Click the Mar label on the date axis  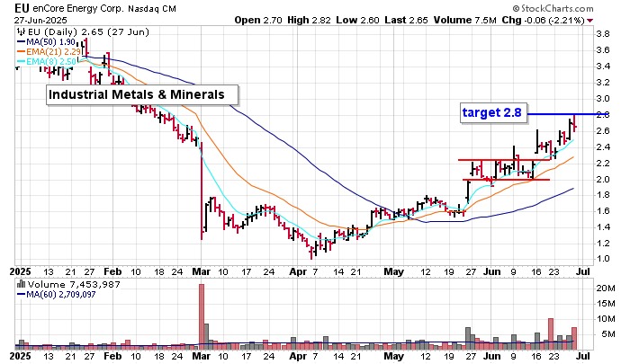(x=201, y=270)
